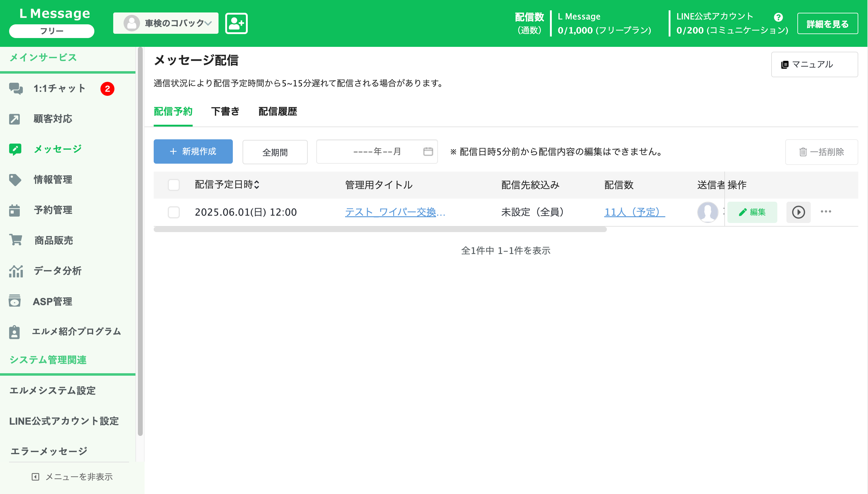
Task: Open the three-dot more options menu
Action: (826, 212)
